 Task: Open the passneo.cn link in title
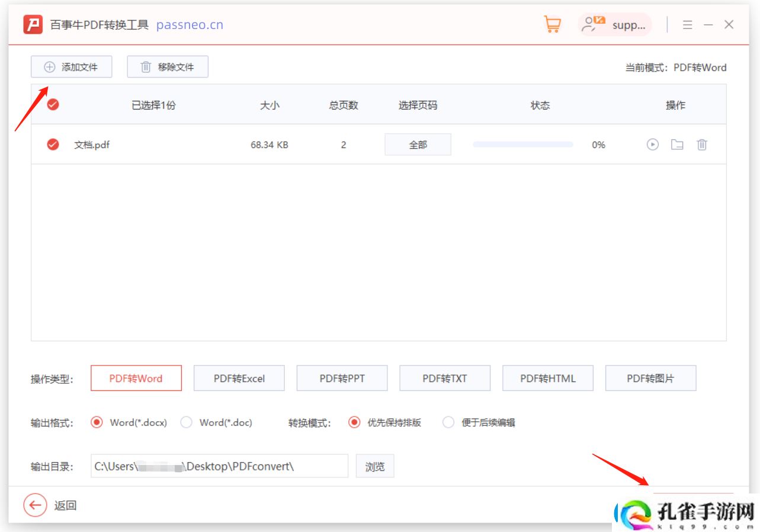tap(190, 25)
